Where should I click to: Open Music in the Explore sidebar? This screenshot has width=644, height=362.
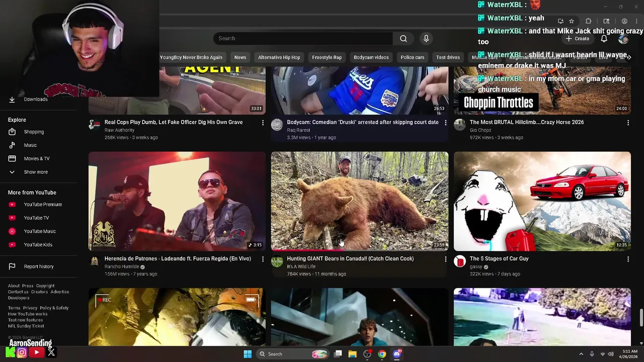tap(30, 145)
